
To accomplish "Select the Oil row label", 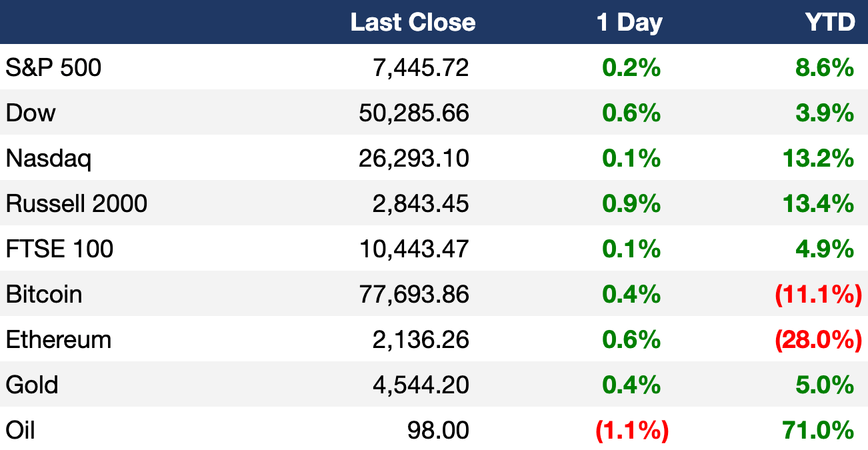I will click(x=20, y=430).
